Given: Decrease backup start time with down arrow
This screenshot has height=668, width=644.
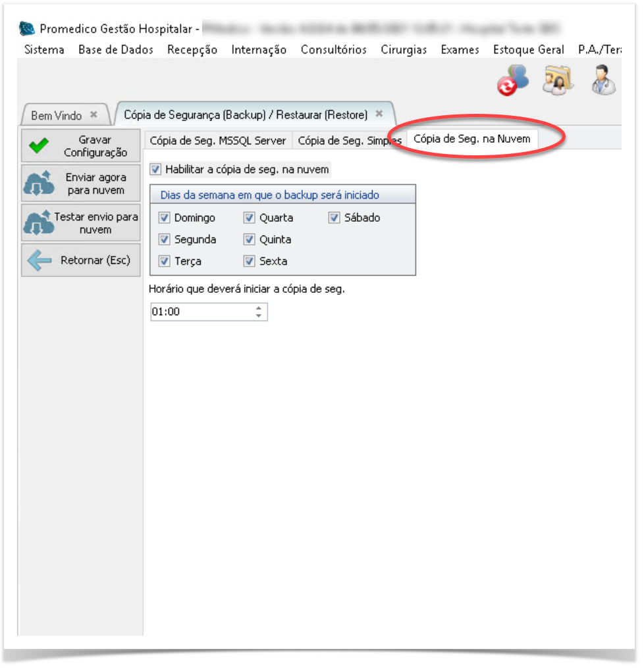Looking at the screenshot, I should coord(259,316).
